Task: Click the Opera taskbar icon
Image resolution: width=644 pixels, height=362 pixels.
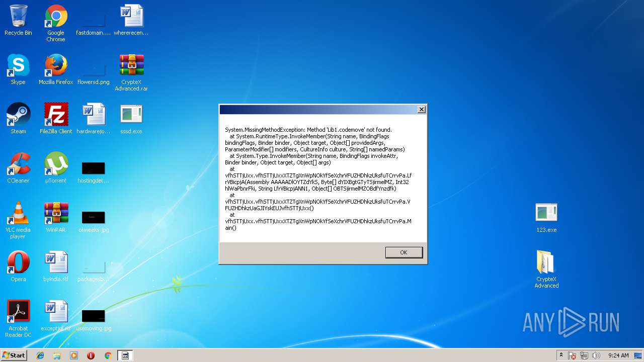Action: click(91, 355)
